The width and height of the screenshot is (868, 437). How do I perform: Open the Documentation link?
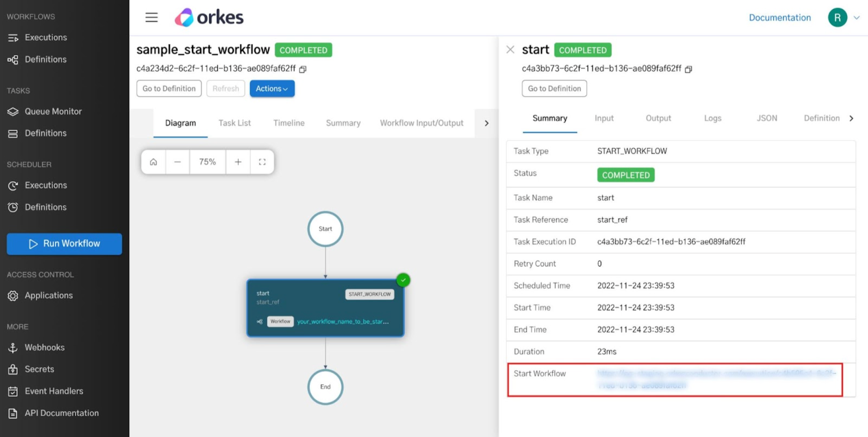pyautogui.click(x=780, y=17)
